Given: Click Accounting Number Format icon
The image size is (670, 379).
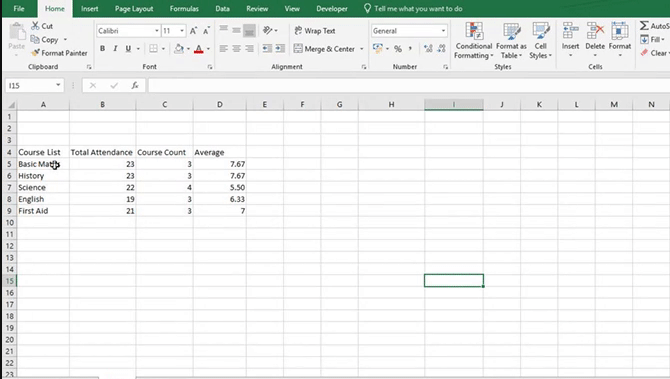Looking at the screenshot, I should tap(377, 48).
